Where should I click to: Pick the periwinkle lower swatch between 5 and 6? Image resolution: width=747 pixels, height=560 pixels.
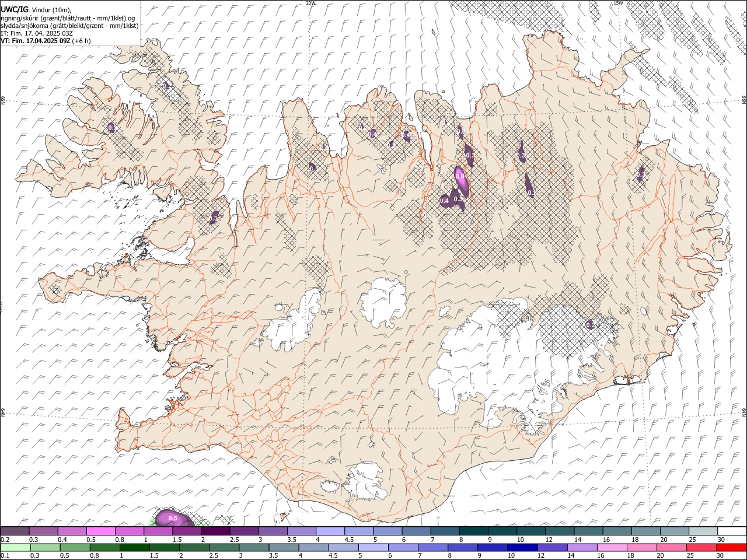pyautogui.click(x=373, y=547)
